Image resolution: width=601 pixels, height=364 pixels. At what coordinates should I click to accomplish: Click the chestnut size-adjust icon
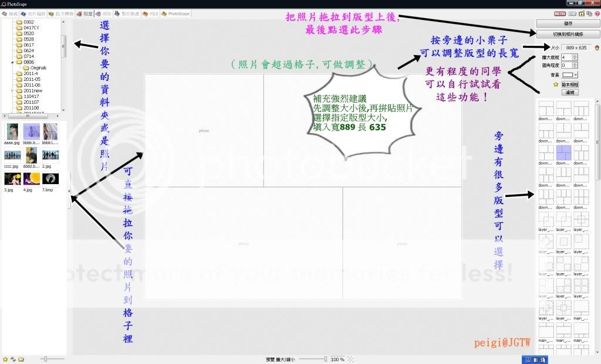(x=596, y=47)
